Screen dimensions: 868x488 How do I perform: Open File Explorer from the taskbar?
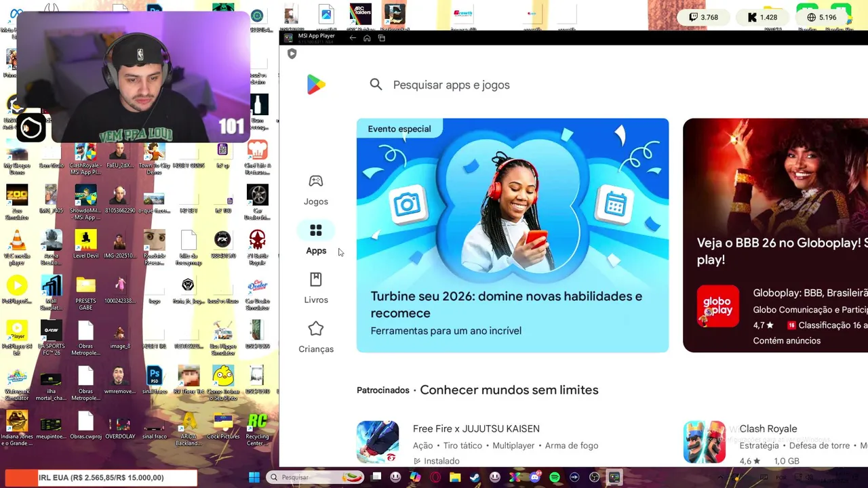[x=455, y=477]
